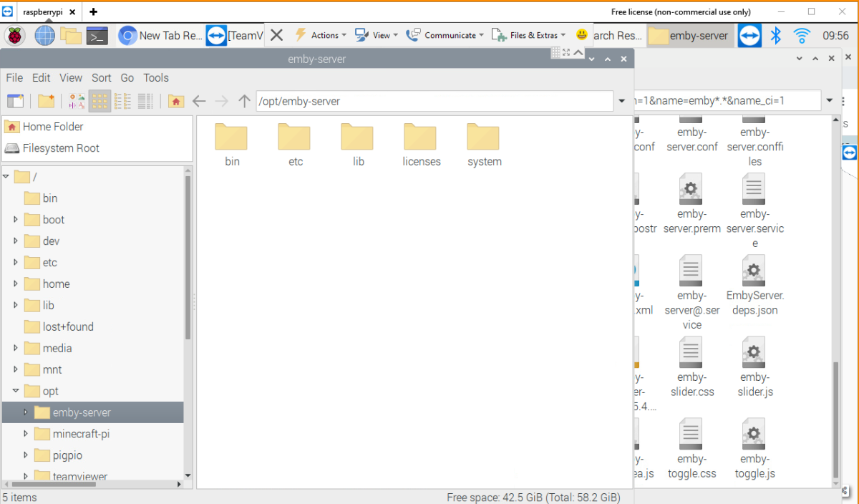Select the pigpio folder in tree
The width and height of the screenshot is (859, 504).
[x=58, y=455]
